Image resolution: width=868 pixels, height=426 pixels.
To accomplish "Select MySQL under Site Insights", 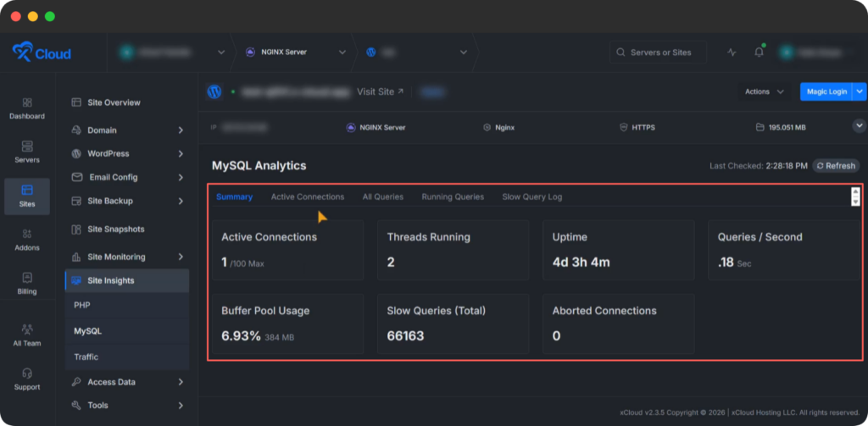I will point(87,331).
